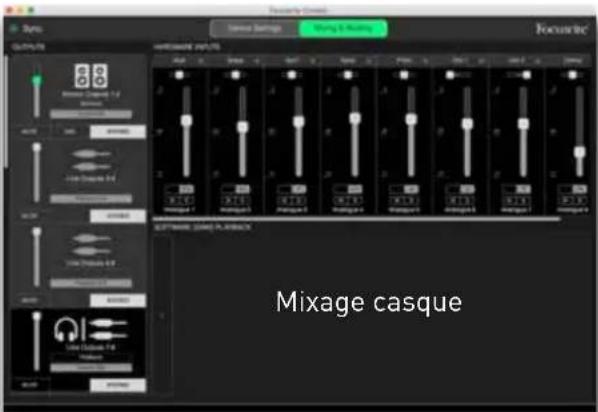
Task: Click the STEREO button for Line Outputs 7-8
Action: point(118,385)
